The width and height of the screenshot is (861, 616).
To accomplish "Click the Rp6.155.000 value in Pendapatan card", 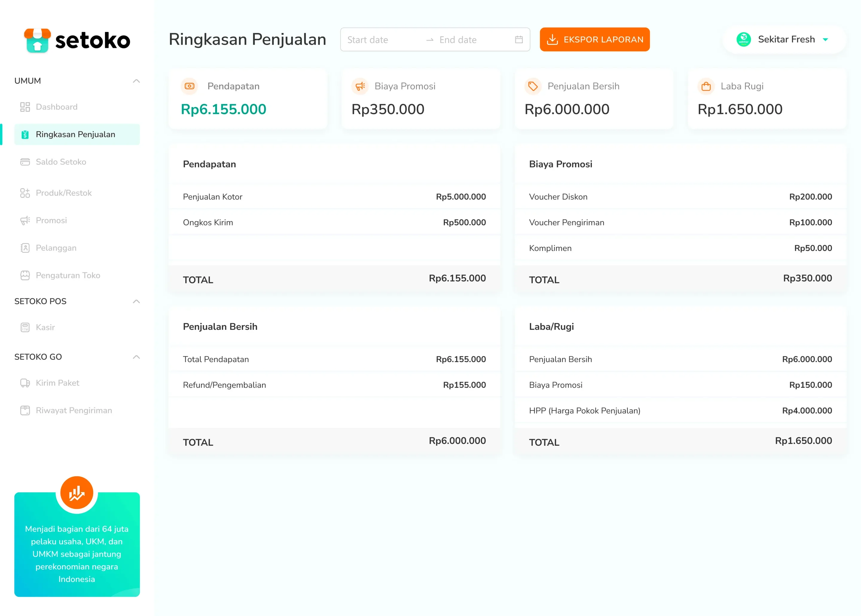I will coord(224,109).
